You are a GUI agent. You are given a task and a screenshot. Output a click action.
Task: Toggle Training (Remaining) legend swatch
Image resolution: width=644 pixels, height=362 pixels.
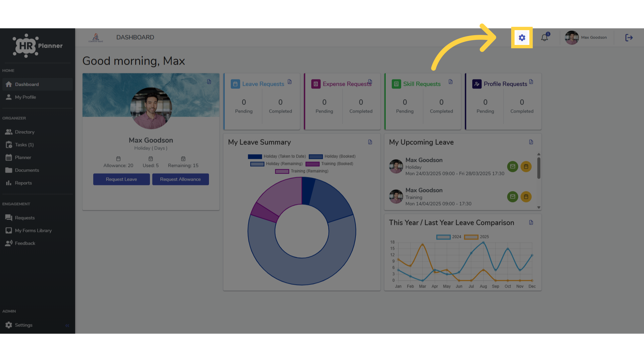pyautogui.click(x=282, y=171)
